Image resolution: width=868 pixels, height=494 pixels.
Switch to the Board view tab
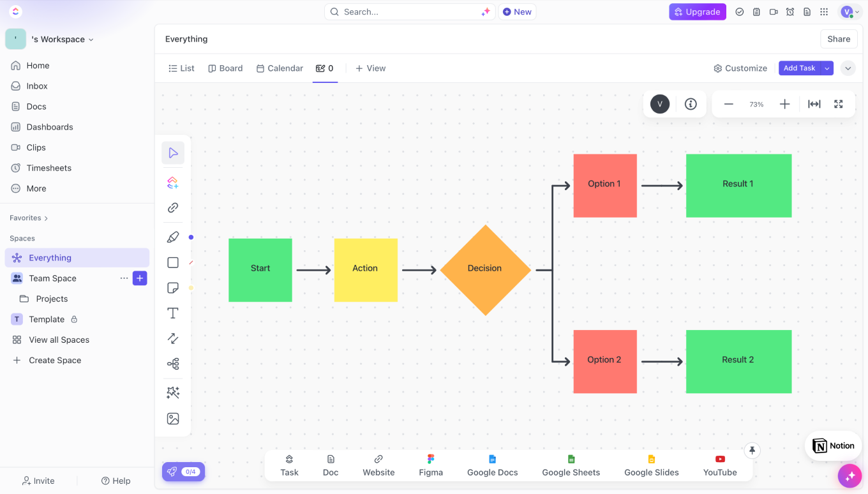(x=225, y=68)
